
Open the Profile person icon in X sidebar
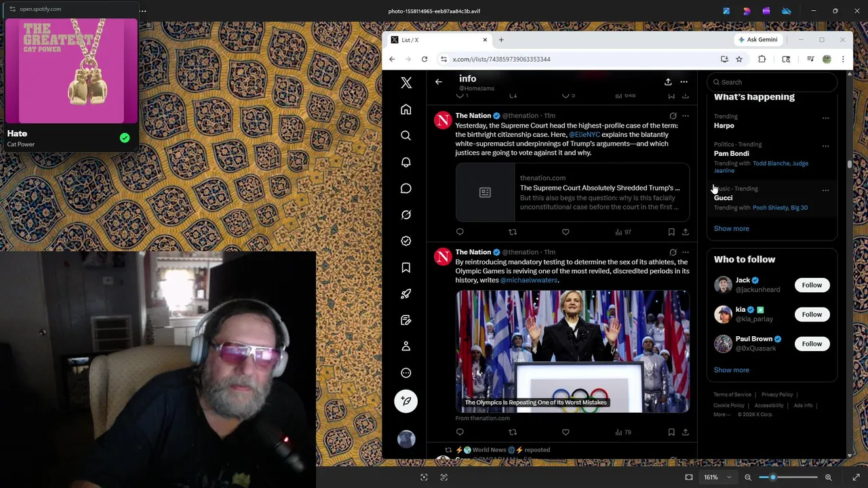(x=406, y=346)
